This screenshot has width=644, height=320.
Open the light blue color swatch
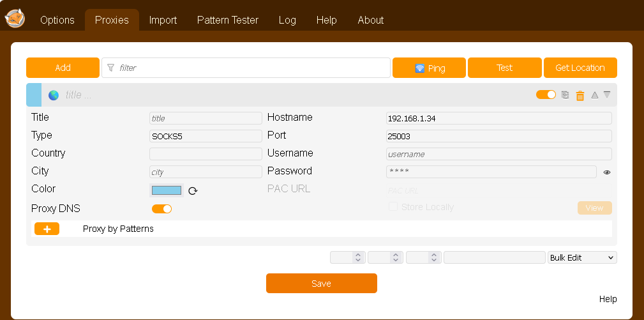pyautogui.click(x=167, y=190)
